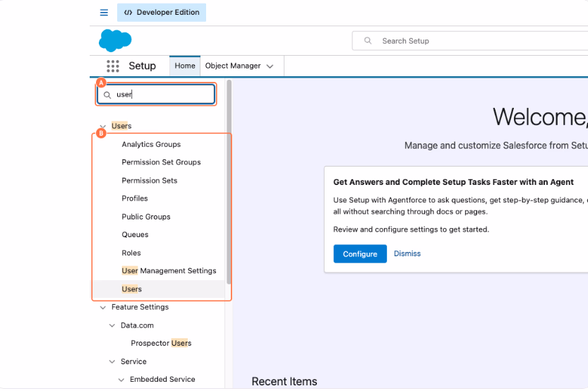Click the Quick Find magnifier icon

(x=107, y=95)
